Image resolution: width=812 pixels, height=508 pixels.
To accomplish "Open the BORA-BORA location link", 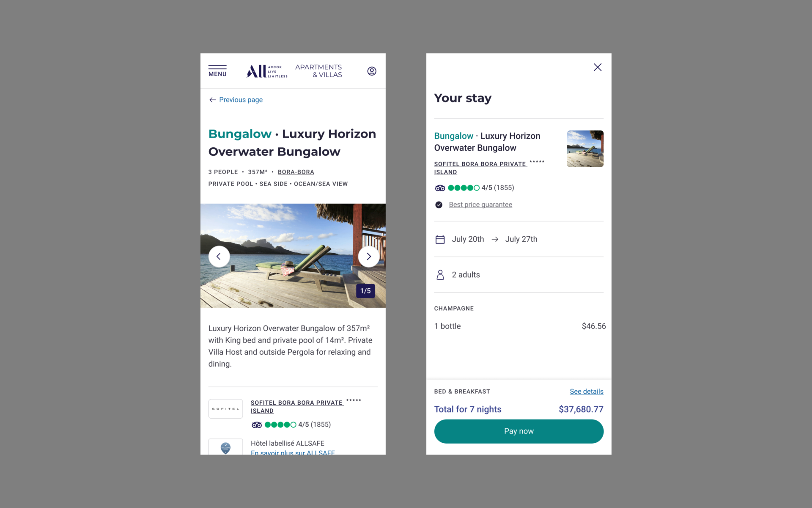I will (x=296, y=172).
